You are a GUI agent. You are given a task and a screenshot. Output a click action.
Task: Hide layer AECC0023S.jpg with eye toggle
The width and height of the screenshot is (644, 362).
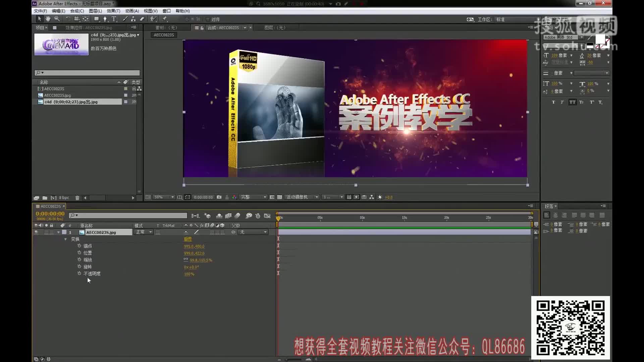click(x=36, y=232)
